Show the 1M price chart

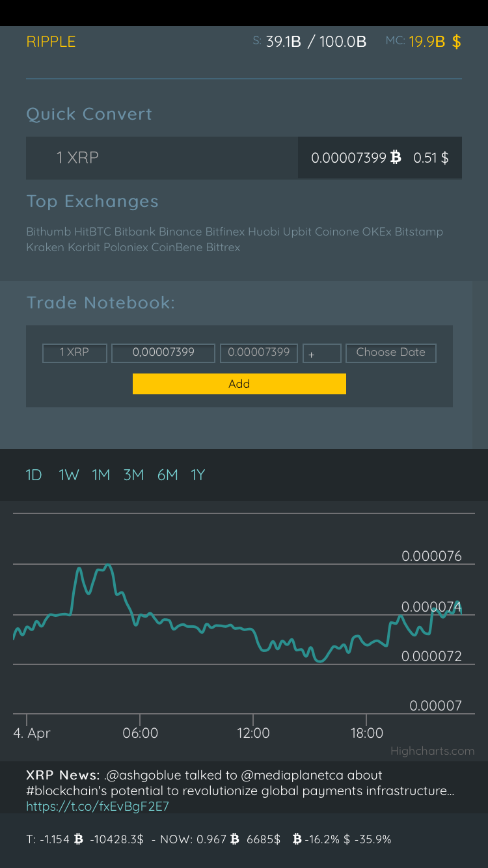(101, 475)
